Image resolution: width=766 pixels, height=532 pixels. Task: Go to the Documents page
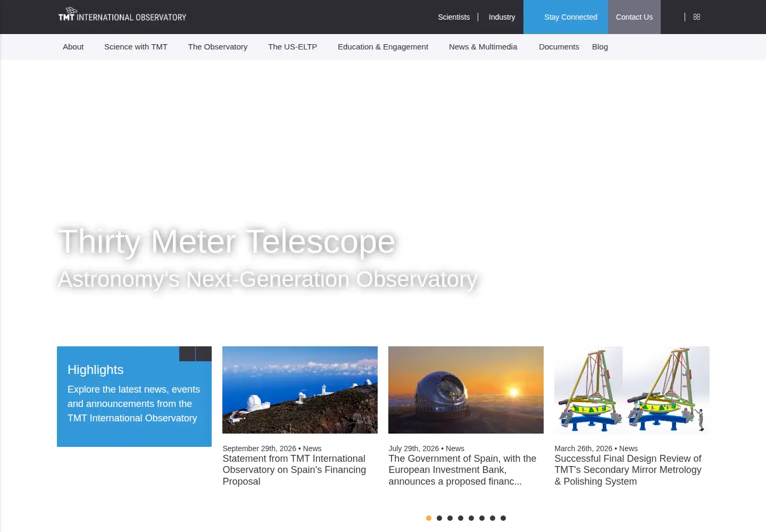pyautogui.click(x=559, y=47)
